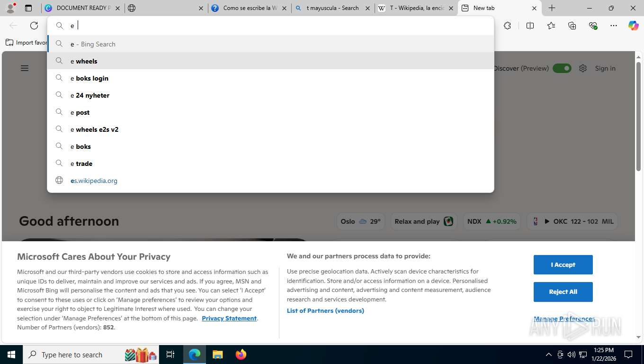Open List of Partners (vendors) link
The image size is (644, 364).
click(325, 310)
